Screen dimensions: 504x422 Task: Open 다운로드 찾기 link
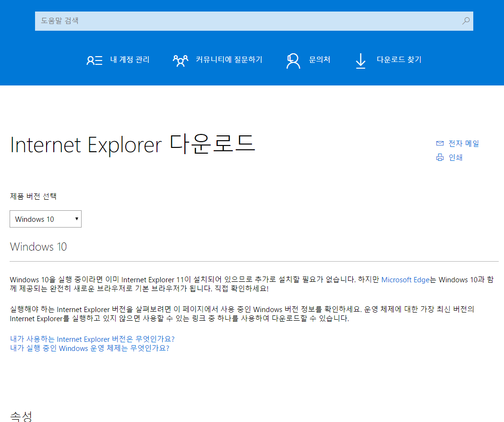pos(399,60)
